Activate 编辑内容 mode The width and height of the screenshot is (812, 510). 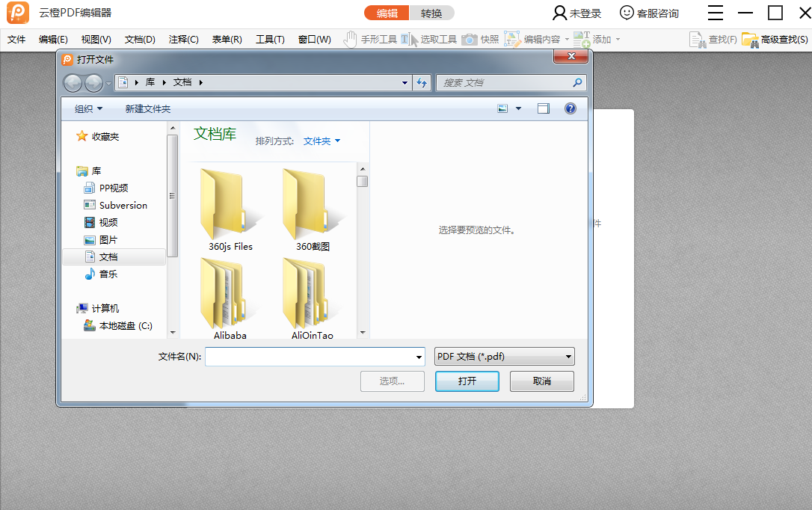533,39
